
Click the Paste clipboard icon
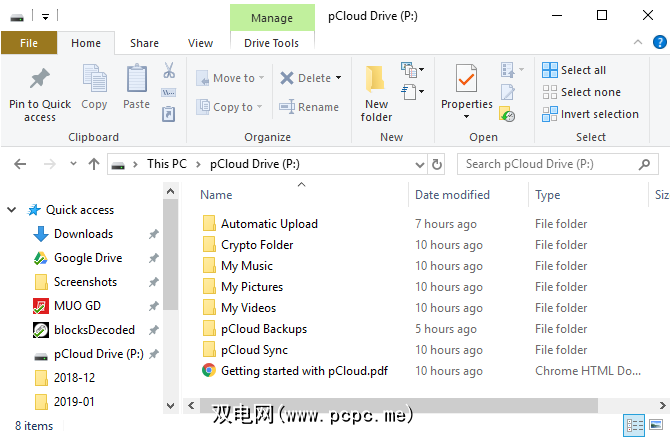click(136, 78)
